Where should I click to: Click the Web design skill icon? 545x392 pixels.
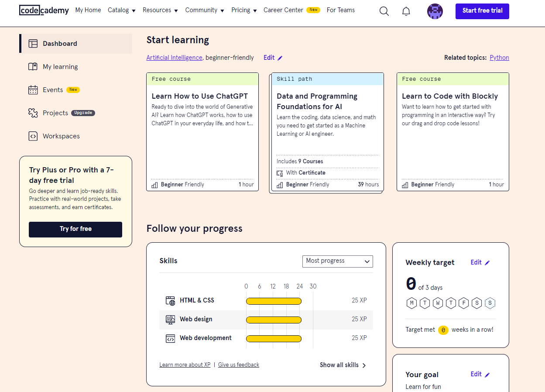pyautogui.click(x=170, y=319)
